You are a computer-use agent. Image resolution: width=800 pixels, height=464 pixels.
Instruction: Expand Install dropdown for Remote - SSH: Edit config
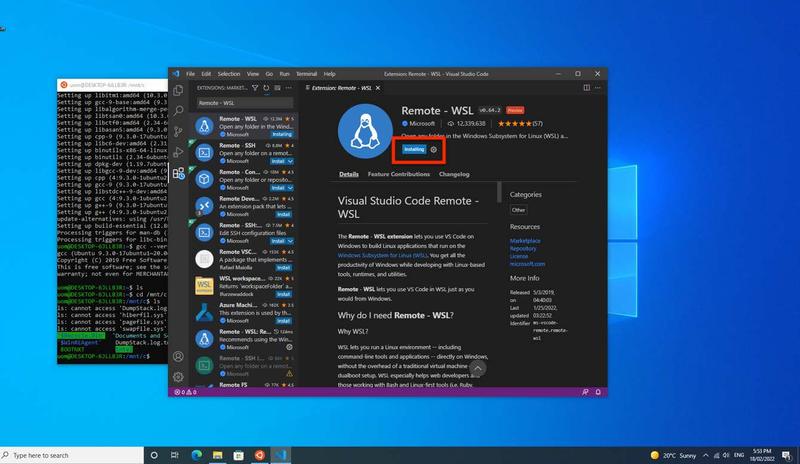290,241
